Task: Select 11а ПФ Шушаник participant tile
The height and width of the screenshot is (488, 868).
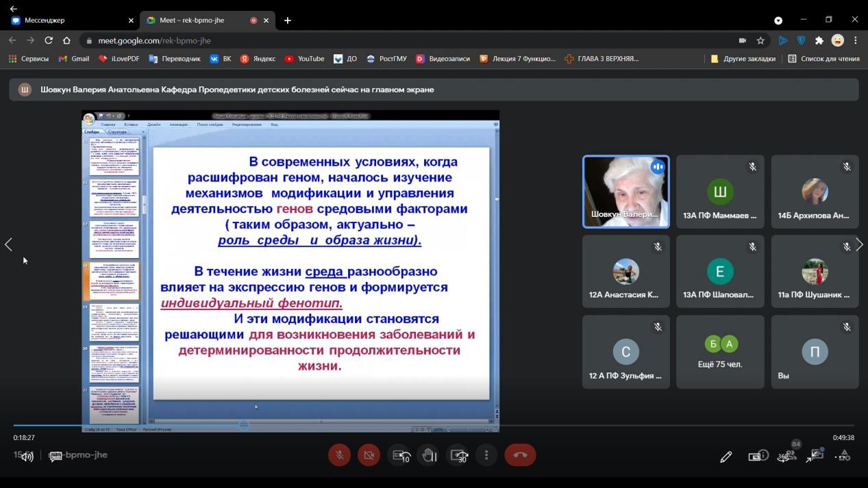Action: pos(815,272)
